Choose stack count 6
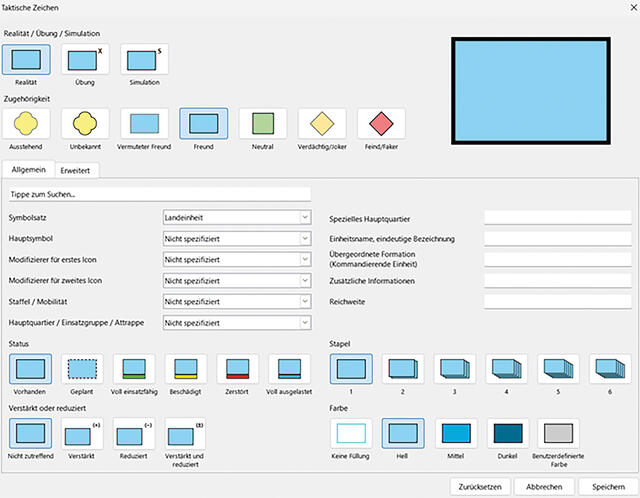 [x=610, y=369]
